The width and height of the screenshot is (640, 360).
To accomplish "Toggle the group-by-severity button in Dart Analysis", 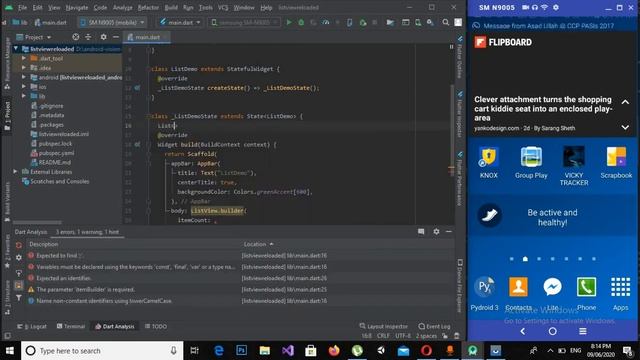I will coord(19,285).
